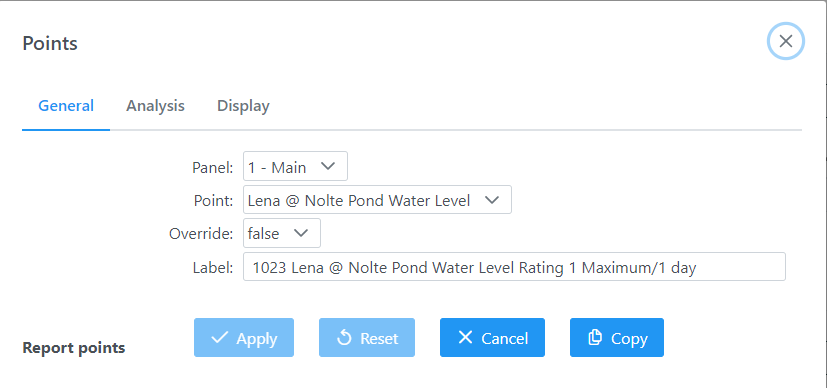Open the Point dropdown for Lena @ Nolte Pond
This screenshot has width=827, height=388.
tap(377, 199)
